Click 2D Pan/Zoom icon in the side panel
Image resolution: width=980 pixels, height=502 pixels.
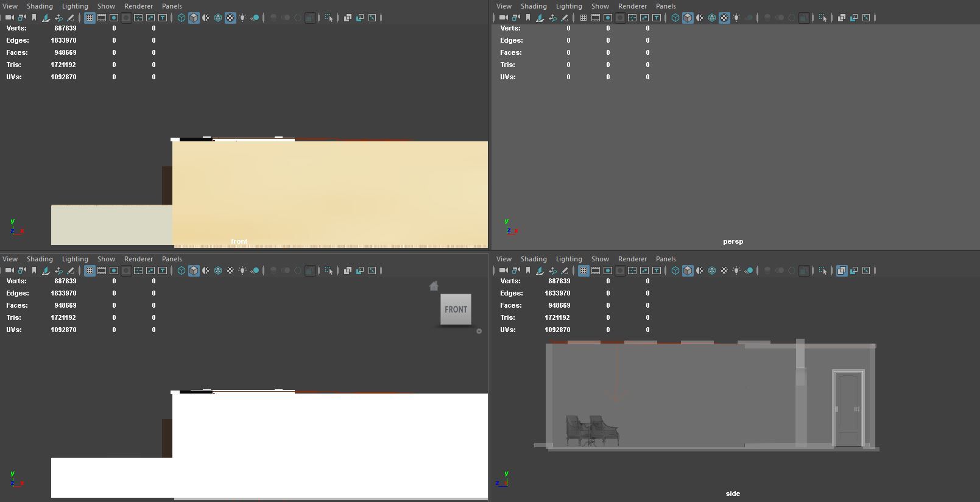552,270
